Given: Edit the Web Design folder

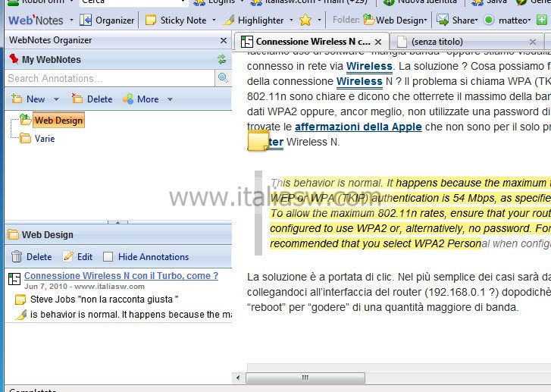Looking at the screenshot, I should (x=77, y=257).
